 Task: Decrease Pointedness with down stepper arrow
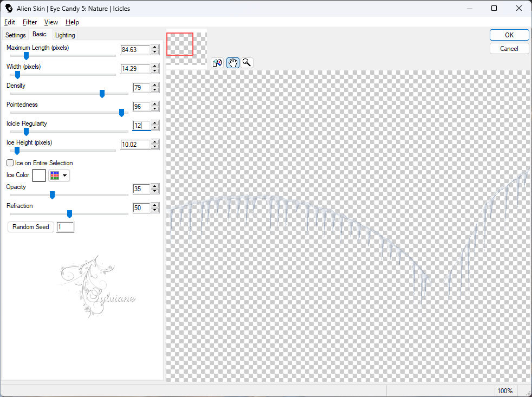coord(155,109)
